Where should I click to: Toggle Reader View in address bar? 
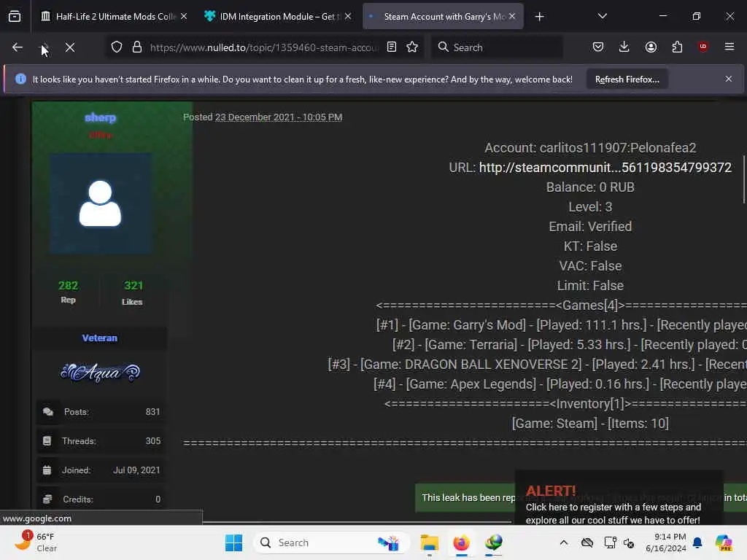(x=392, y=47)
